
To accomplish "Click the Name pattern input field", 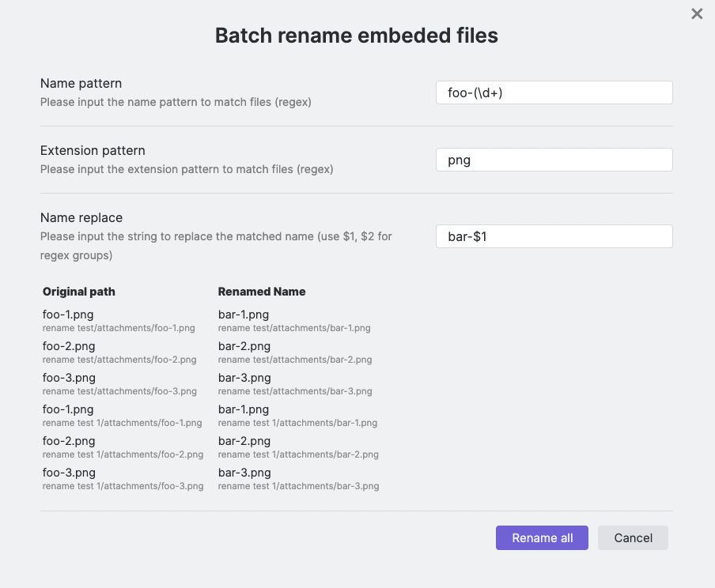I will [x=554, y=92].
